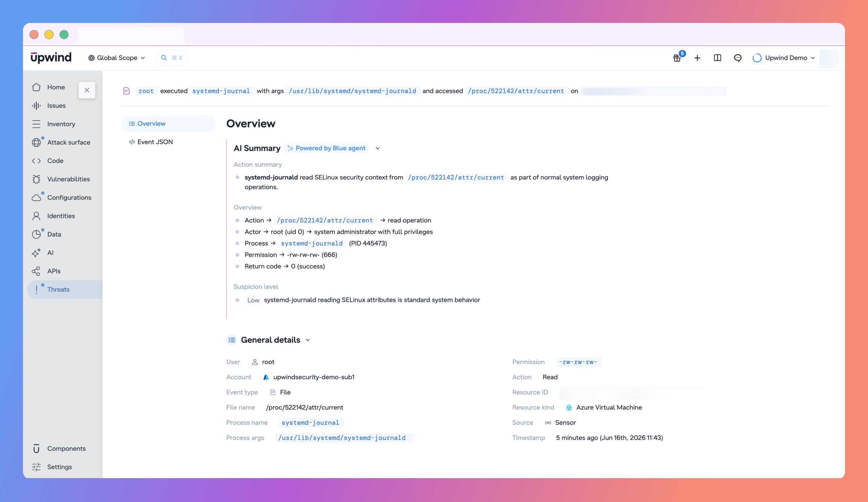Click the search magnifier icon
This screenshot has width=868, height=502.
[x=164, y=58]
